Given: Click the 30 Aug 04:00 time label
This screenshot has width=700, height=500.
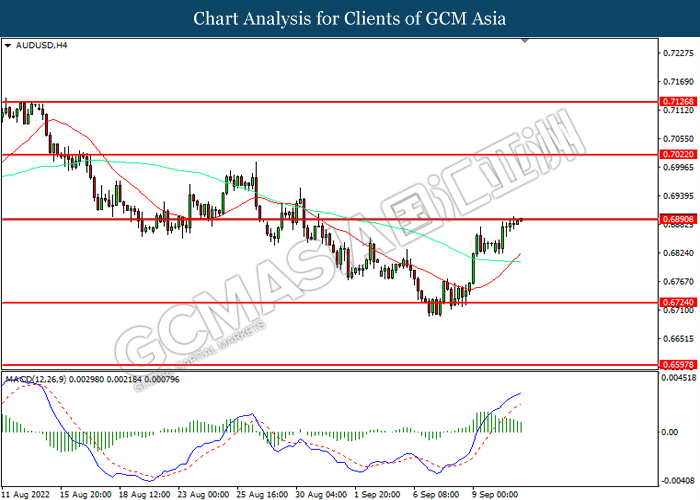Looking at the screenshot, I should pyautogui.click(x=321, y=495).
